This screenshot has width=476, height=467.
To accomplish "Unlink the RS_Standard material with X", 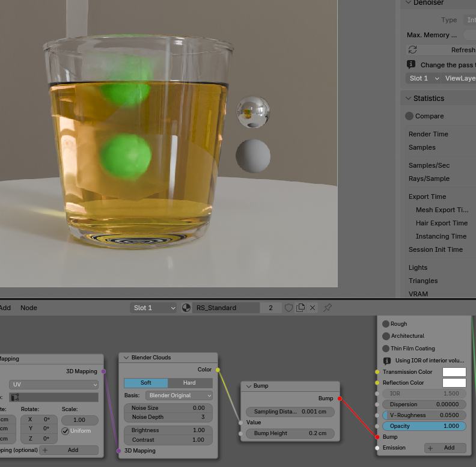I will tap(313, 308).
